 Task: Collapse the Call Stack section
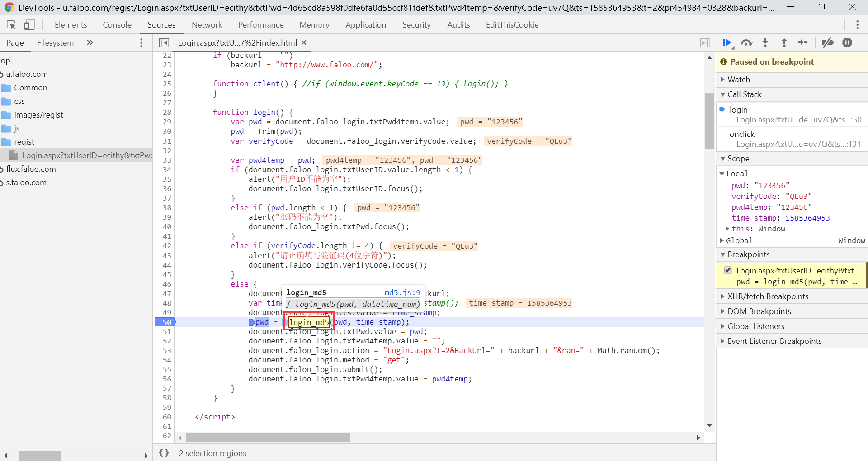(744, 94)
